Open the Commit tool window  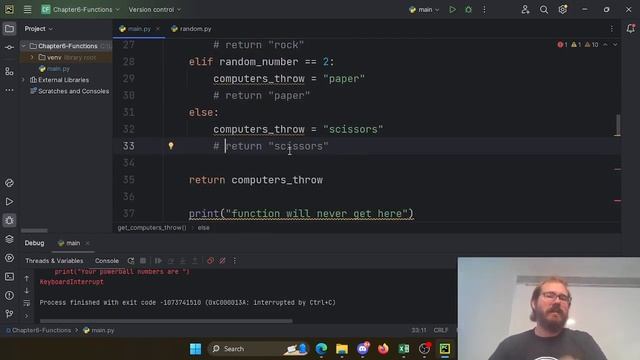point(9,47)
